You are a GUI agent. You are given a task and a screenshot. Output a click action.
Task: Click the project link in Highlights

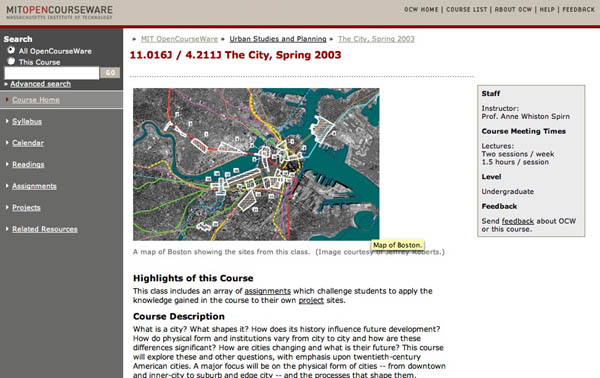click(311, 300)
